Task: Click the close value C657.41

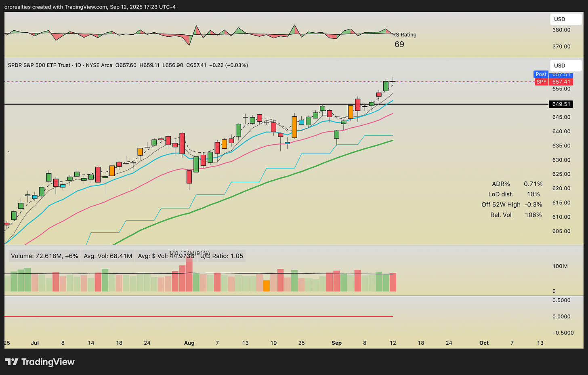Action: pyautogui.click(x=196, y=65)
